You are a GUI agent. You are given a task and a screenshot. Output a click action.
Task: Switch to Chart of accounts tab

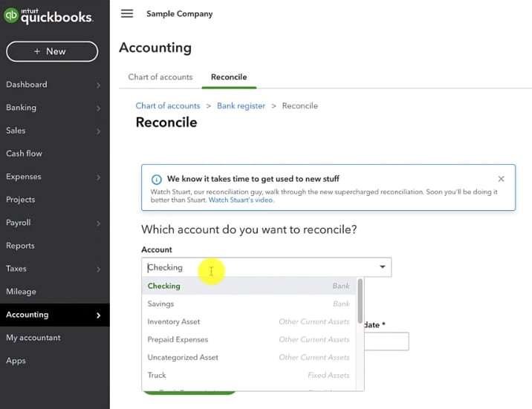pyautogui.click(x=160, y=77)
